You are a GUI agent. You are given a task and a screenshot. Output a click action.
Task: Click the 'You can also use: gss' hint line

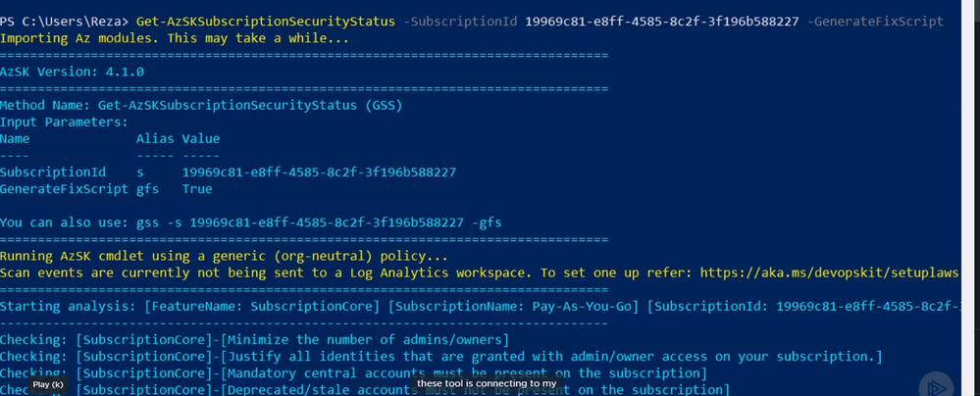tap(250, 223)
